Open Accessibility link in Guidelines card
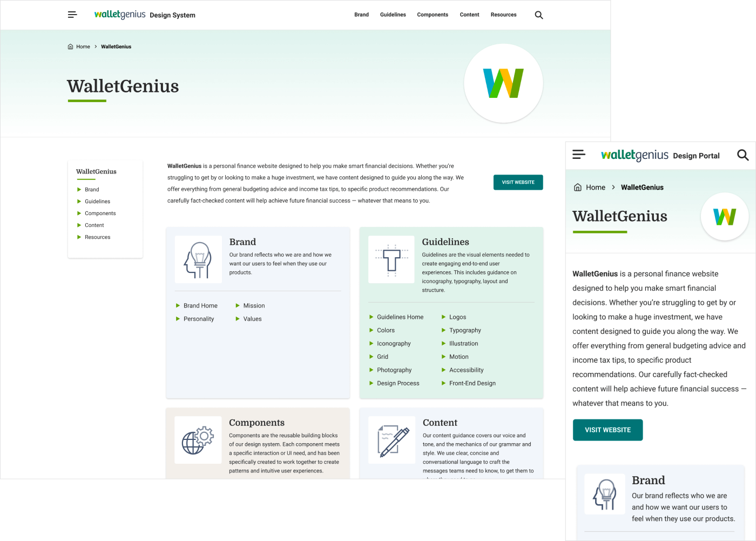Image resolution: width=756 pixels, height=541 pixels. [x=466, y=370]
